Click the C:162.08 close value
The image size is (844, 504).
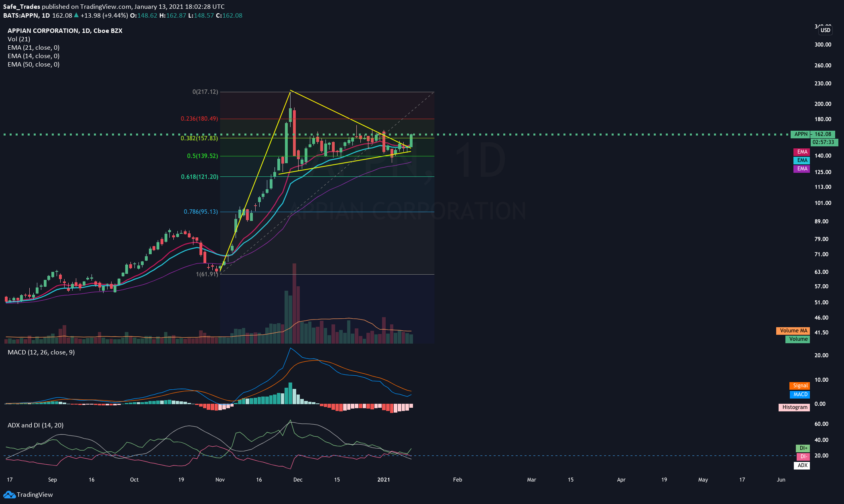[229, 16]
